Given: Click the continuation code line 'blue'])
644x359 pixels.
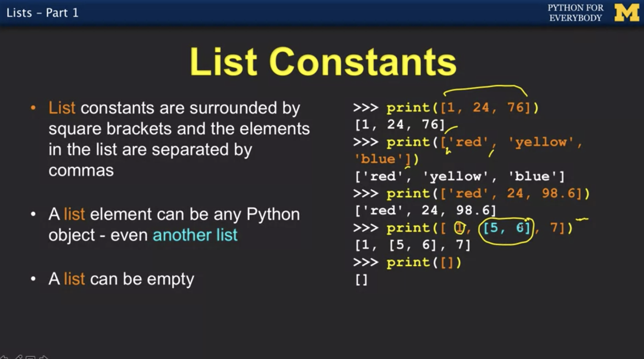Looking at the screenshot, I should [387, 159].
